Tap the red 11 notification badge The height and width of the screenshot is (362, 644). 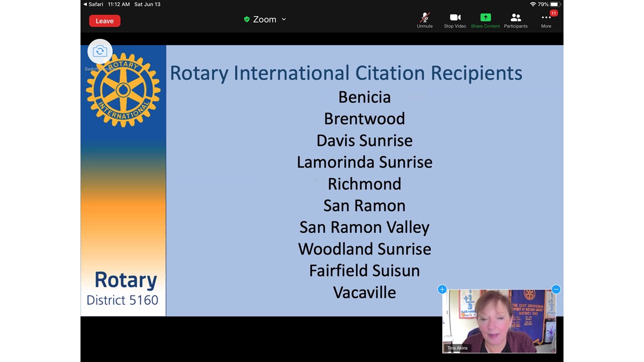tap(553, 13)
